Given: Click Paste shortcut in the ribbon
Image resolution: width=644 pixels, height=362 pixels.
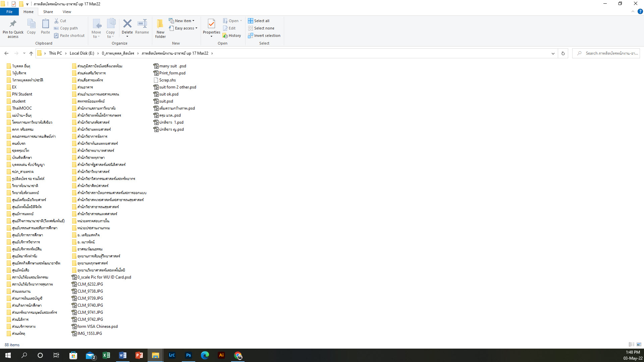Looking at the screenshot, I should click(69, 36).
